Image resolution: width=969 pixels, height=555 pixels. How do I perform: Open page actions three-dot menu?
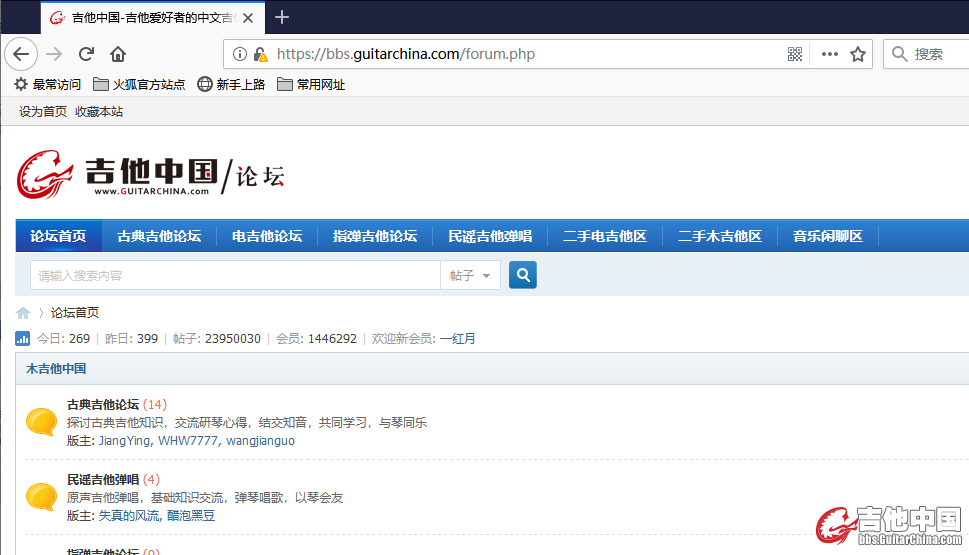(x=829, y=54)
